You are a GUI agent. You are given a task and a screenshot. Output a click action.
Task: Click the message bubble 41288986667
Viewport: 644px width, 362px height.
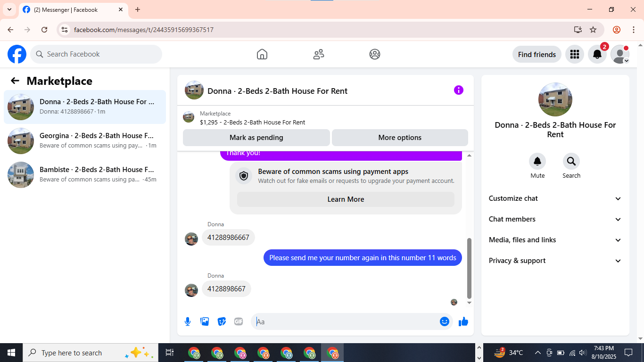(x=228, y=238)
